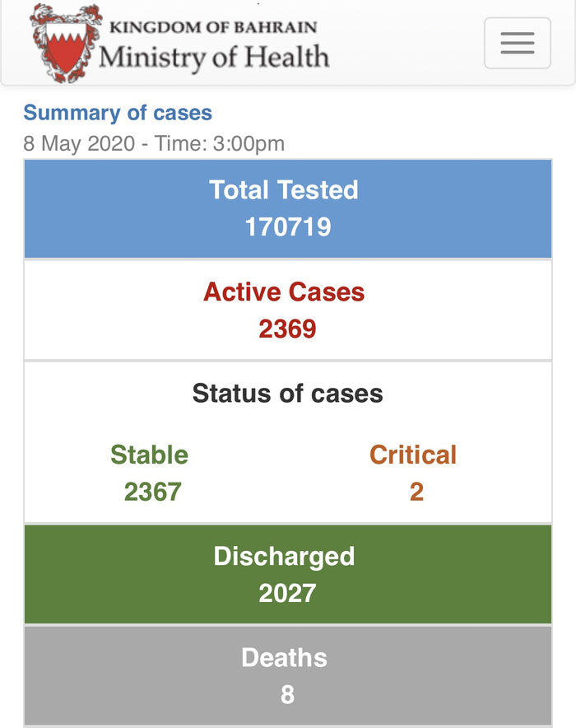576x728 pixels.
Task: Click the Bahrain coat of arms logo
Action: tap(66, 43)
